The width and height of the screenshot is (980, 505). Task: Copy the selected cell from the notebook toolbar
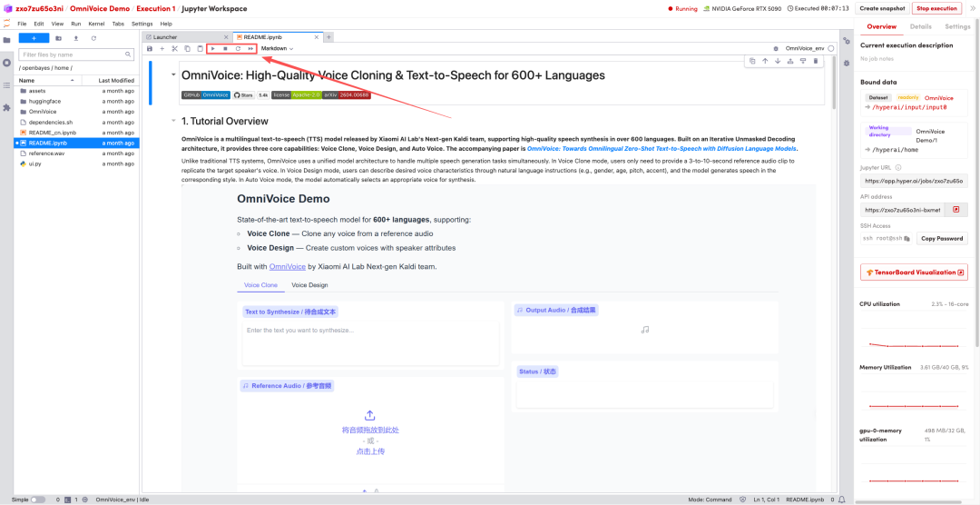pos(188,48)
